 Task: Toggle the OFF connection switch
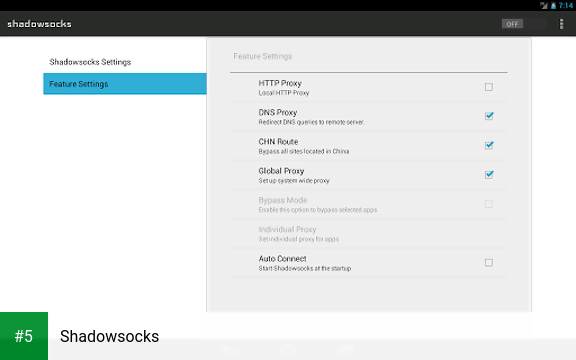tap(523, 24)
